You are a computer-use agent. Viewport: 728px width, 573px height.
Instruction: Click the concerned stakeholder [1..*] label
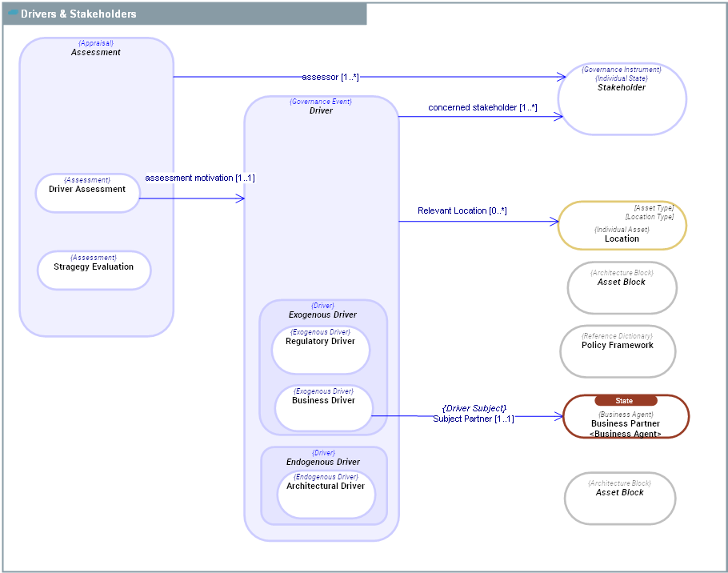[482, 107]
